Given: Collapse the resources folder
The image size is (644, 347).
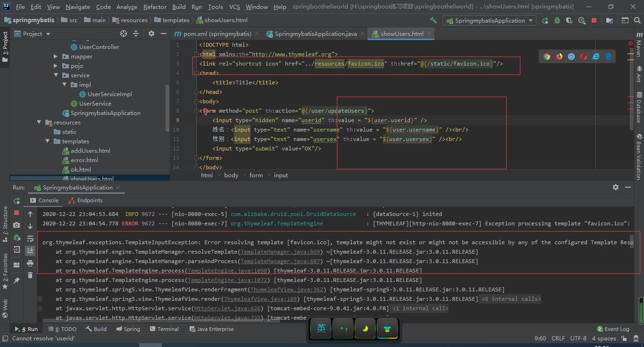Looking at the screenshot, I should (39, 123).
